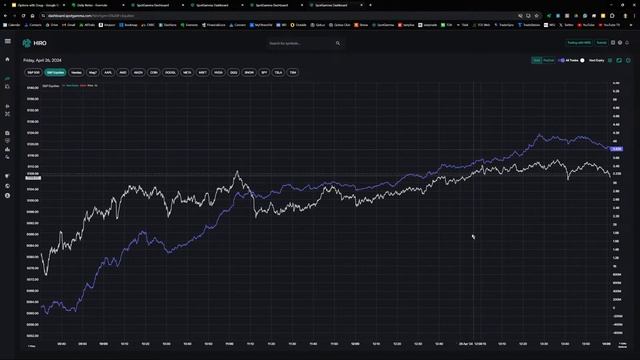Viewport: 640px width, 360px height.
Task: Reload the page with browser refresh
Action: click(23, 16)
